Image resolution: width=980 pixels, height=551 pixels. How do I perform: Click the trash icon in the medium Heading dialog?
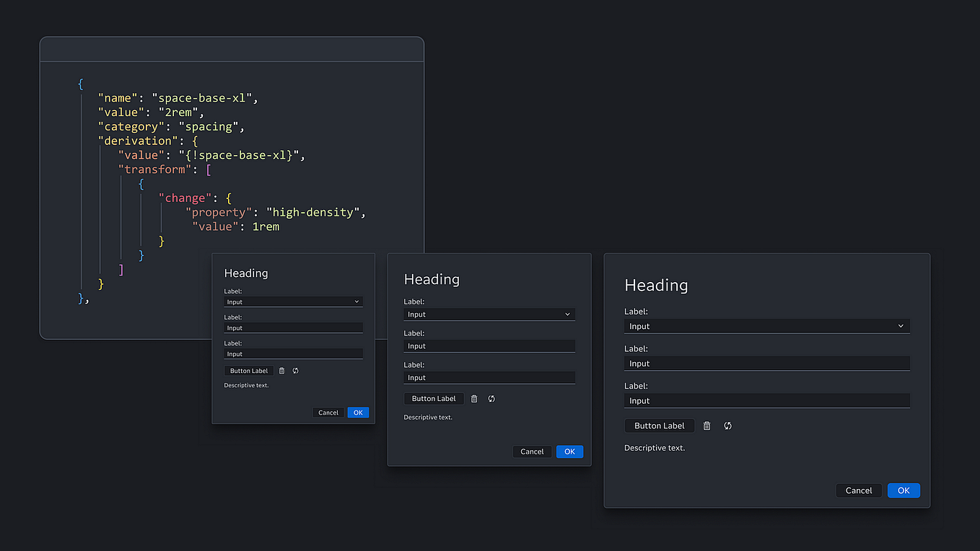[474, 398]
